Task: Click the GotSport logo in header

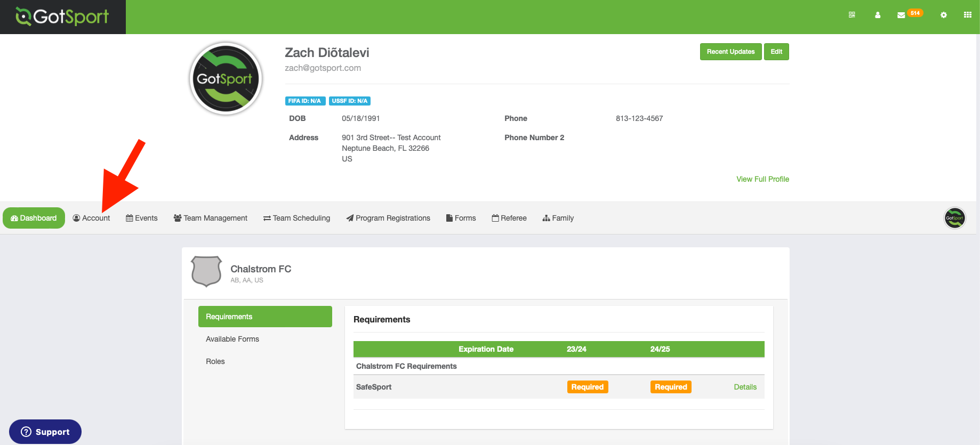Action: pyautogui.click(x=62, y=17)
